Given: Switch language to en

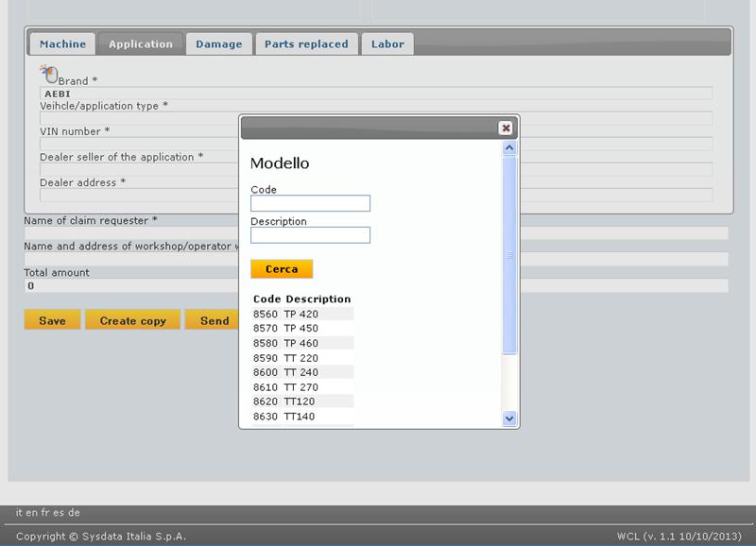Looking at the screenshot, I should pos(31,512).
